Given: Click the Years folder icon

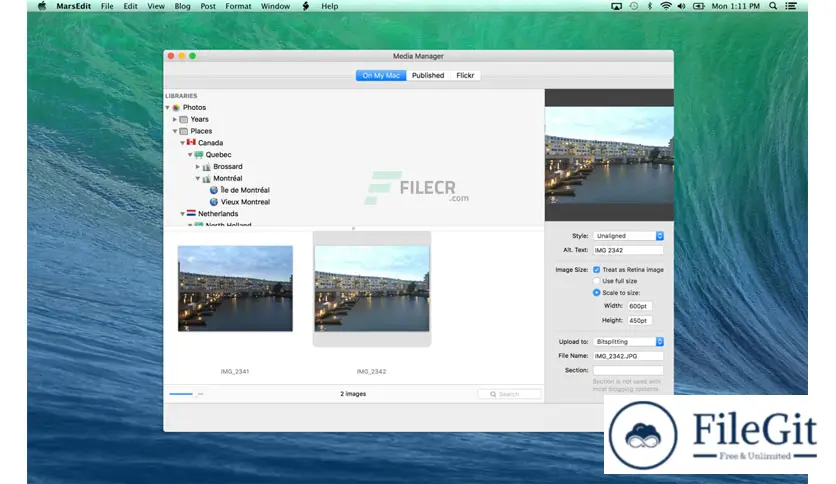Looking at the screenshot, I should click(184, 119).
